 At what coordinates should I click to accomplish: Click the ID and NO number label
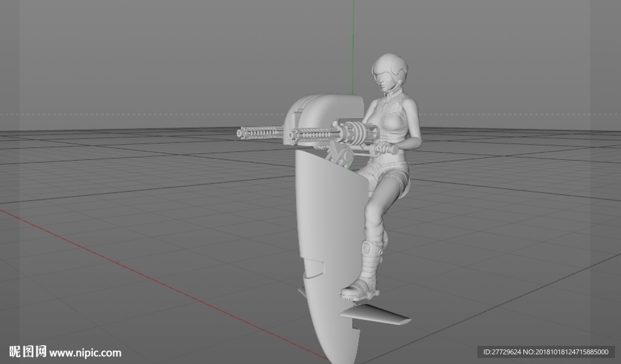[x=546, y=352]
